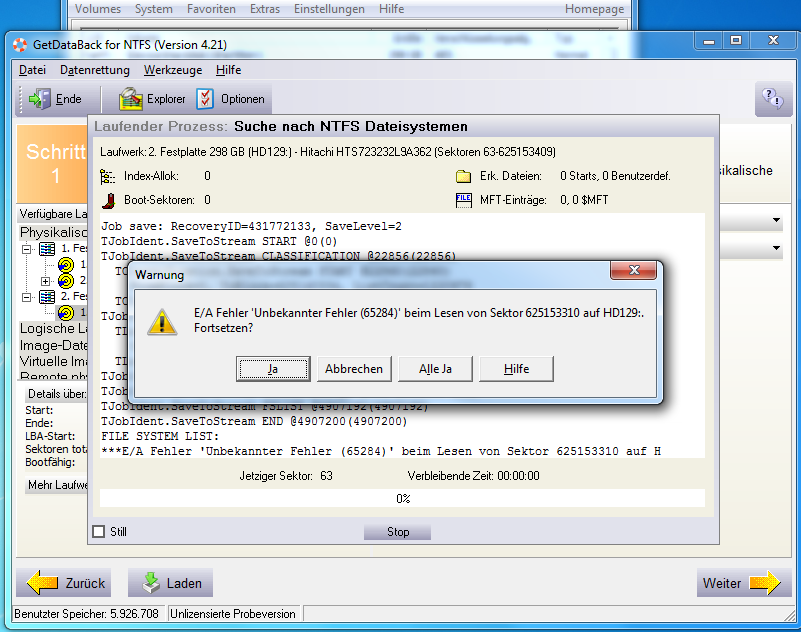This screenshot has width=801, height=632.
Task: Click the help question mark icon
Action: [772, 98]
